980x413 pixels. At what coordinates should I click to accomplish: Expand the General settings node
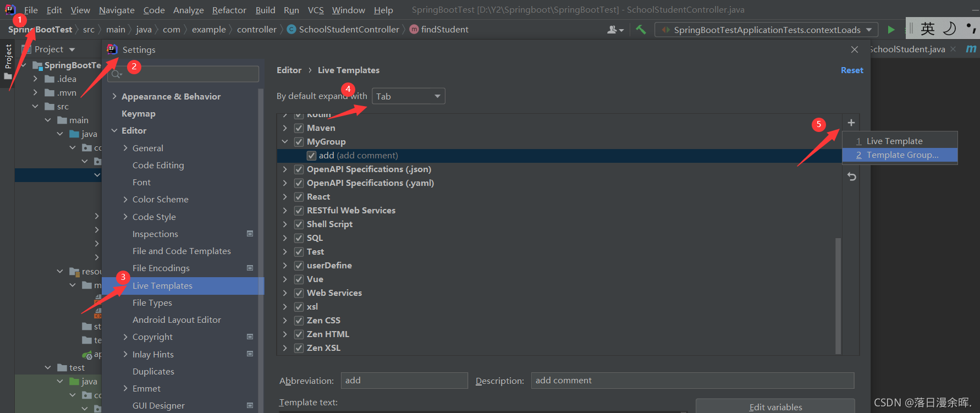point(125,148)
